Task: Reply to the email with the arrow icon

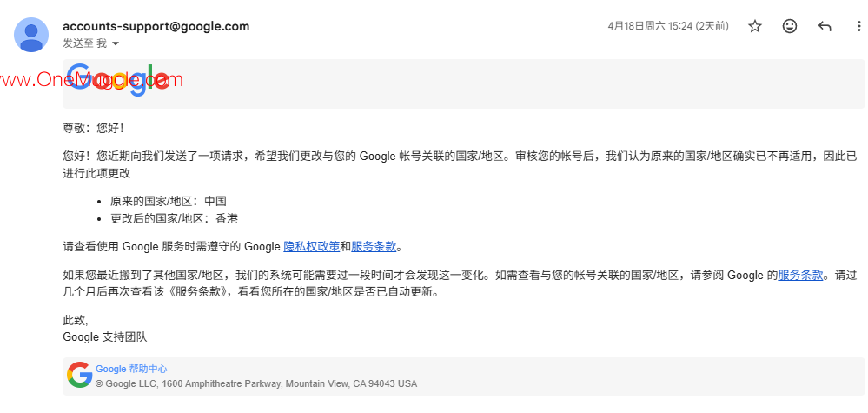Action: pos(825,26)
